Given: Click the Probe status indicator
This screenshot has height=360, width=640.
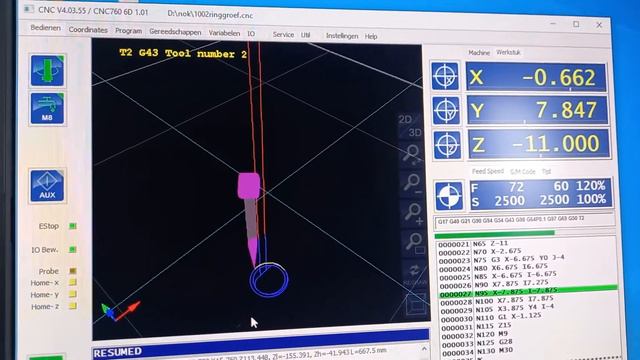Looking at the screenshot, I should (x=73, y=271).
